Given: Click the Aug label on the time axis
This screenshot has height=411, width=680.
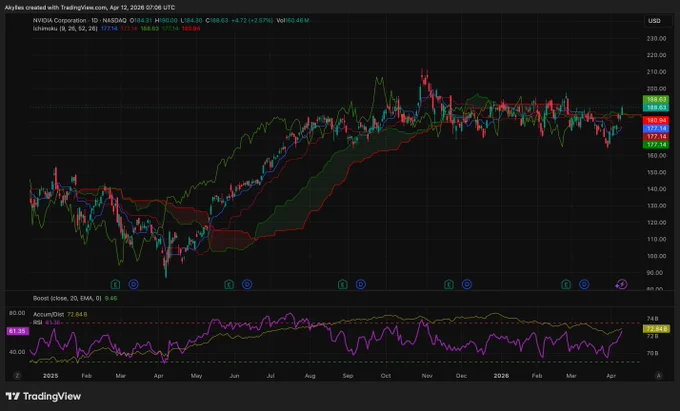Looking at the screenshot, I should (310, 376).
